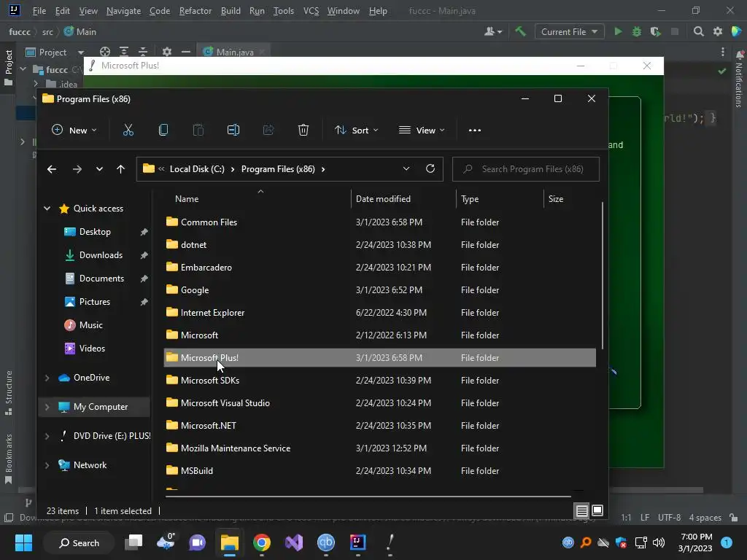Viewport: 747px width, 560px height.
Task: Select the Microsoft Visual Studio folder
Action: click(379, 402)
